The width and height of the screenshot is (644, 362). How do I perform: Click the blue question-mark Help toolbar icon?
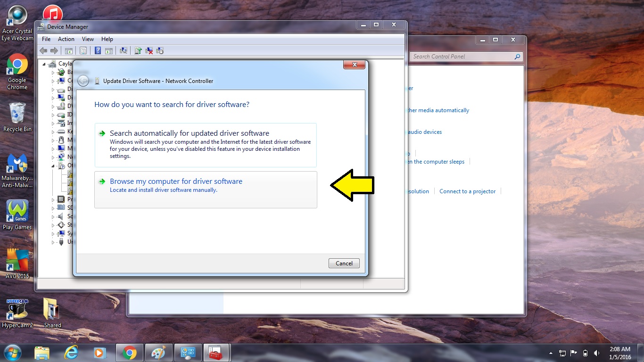pyautogui.click(x=98, y=50)
